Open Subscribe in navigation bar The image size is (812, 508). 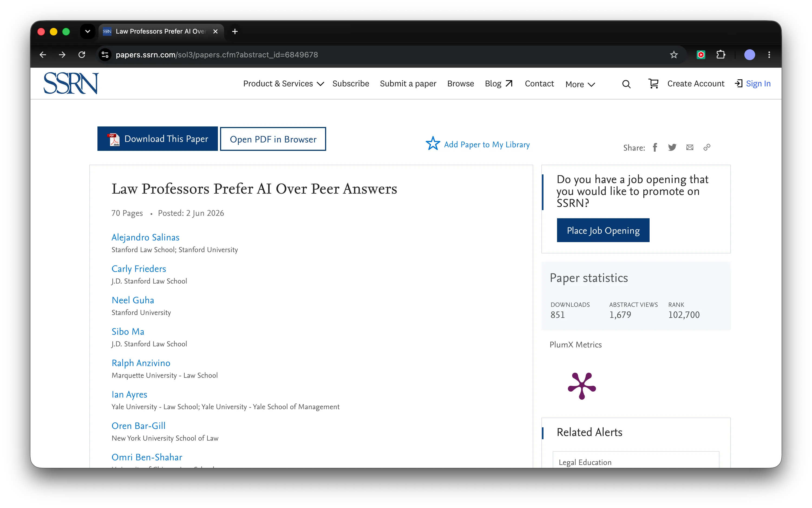pos(351,84)
